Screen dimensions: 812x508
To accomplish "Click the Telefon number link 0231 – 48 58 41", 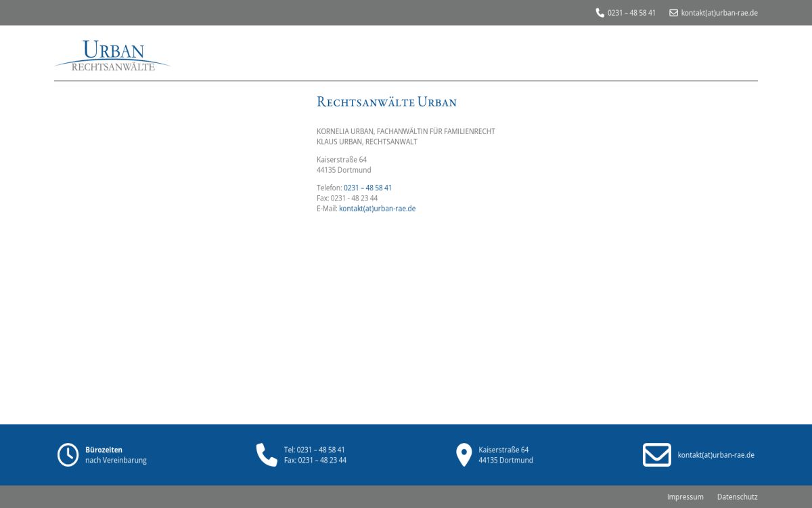I will click(x=367, y=188).
